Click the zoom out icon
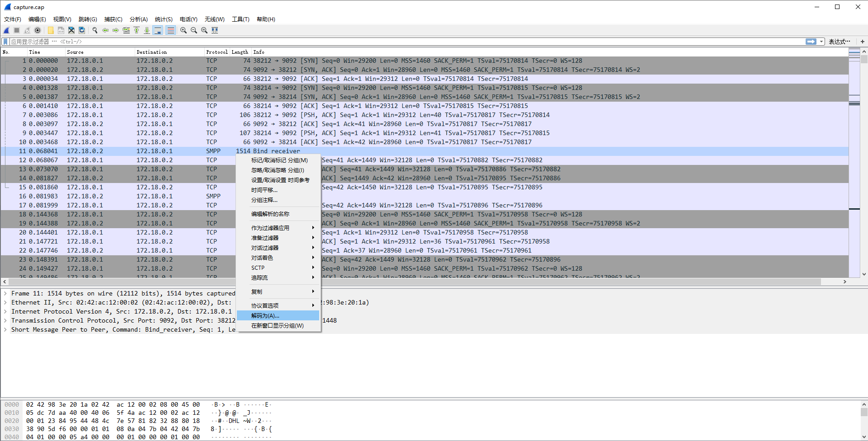The width and height of the screenshot is (868, 441). (x=194, y=30)
